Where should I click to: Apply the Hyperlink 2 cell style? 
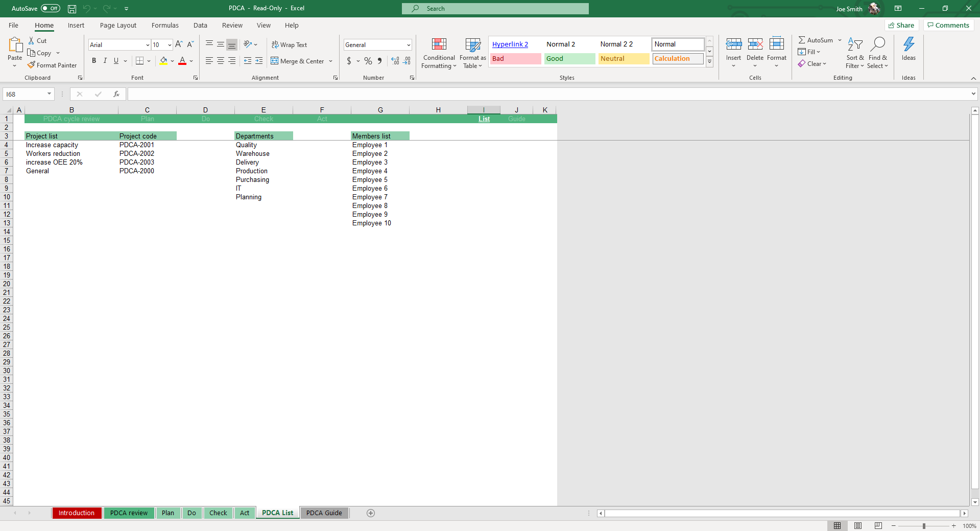click(515, 44)
